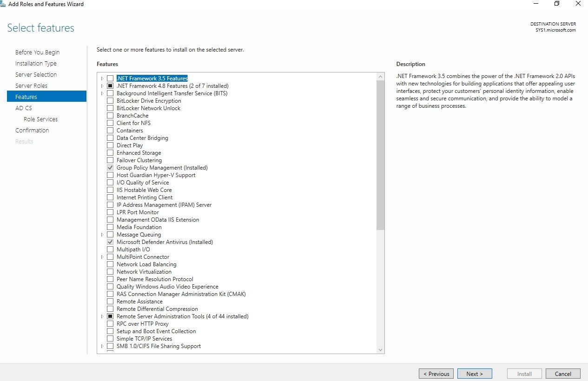Select I/O Quality of Service row

coord(143,183)
